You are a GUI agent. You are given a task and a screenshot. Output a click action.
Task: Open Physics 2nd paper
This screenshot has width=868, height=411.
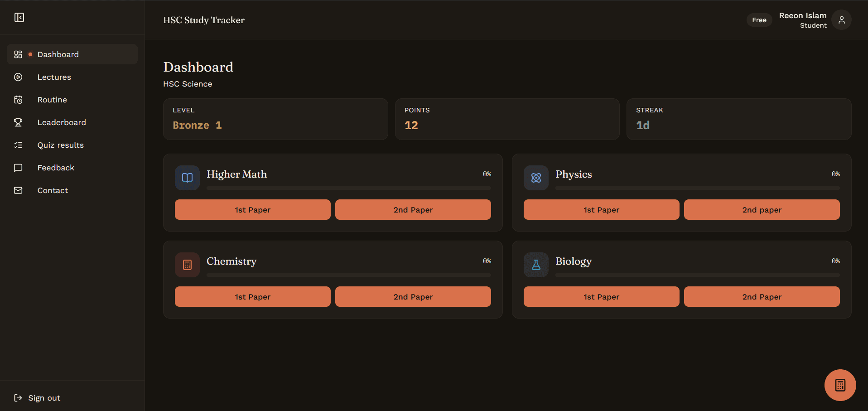click(762, 210)
